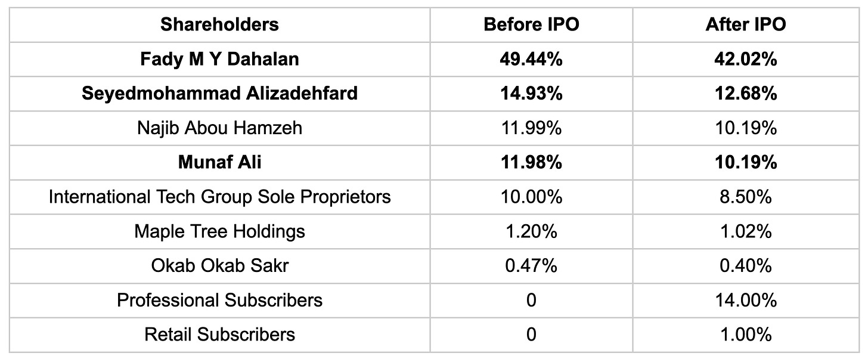This screenshot has height=362, width=868.
Task: Click the 11.99% Before IPO cell
Action: (531, 128)
